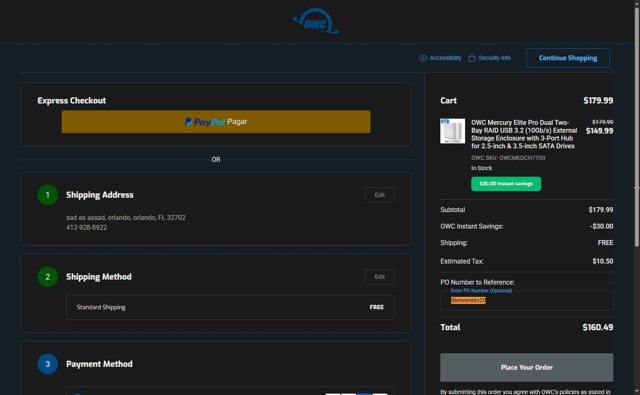This screenshot has height=395, width=640.
Task: Click the policies agreement text below Place Your Order
Action: 525,392
